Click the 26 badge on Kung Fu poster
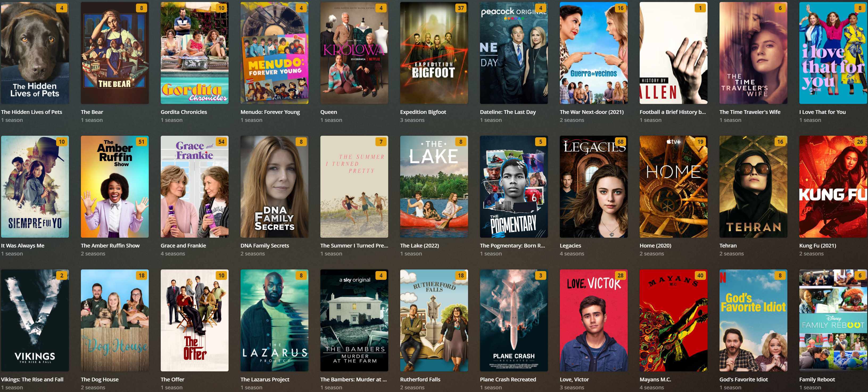The height and width of the screenshot is (392, 868). click(860, 142)
